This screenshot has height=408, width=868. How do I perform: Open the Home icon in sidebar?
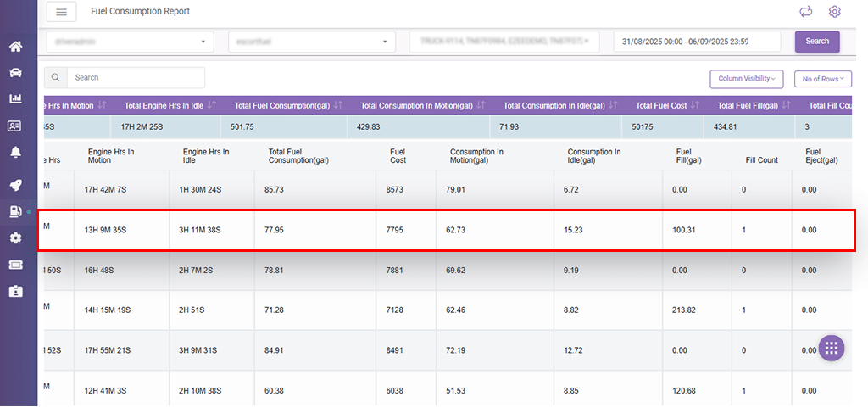coord(15,47)
